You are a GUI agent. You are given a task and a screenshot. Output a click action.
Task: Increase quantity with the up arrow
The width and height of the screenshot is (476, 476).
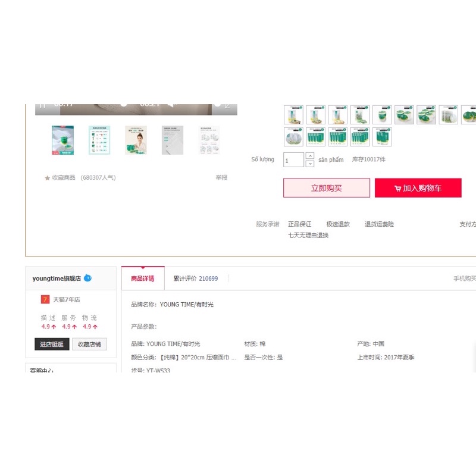pos(309,156)
